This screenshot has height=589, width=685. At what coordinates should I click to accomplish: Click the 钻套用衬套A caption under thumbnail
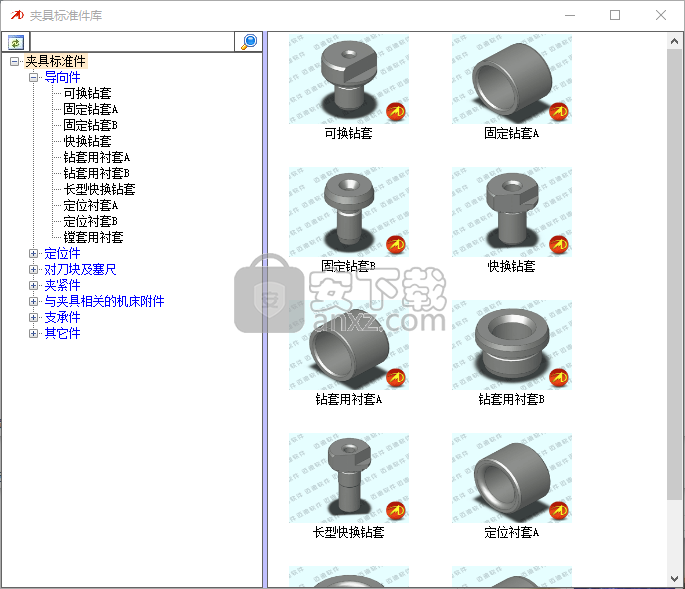tap(349, 399)
